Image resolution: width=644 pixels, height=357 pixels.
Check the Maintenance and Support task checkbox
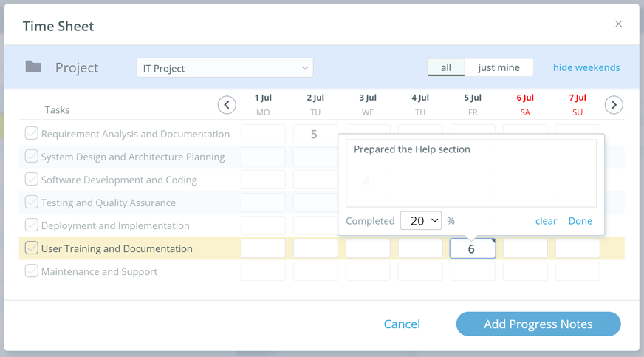click(32, 271)
